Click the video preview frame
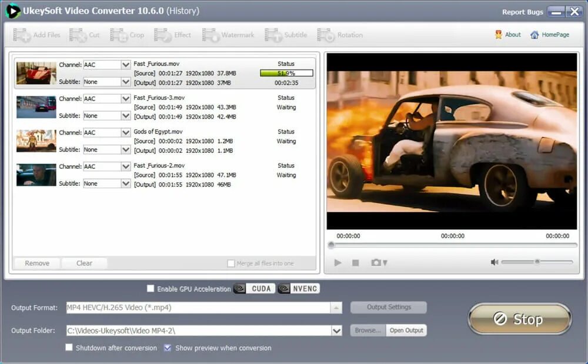The image size is (588, 364). click(x=452, y=141)
